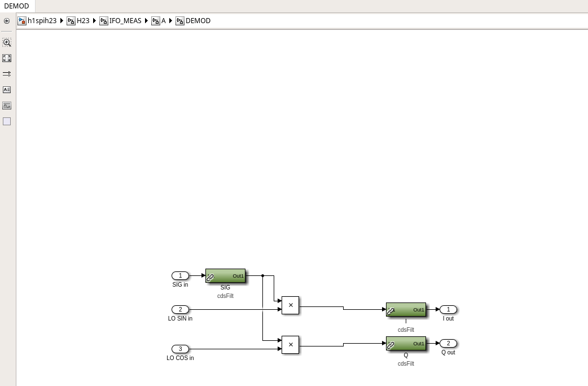Expand dropdown arrow after A
588x386 pixels.
pos(170,21)
